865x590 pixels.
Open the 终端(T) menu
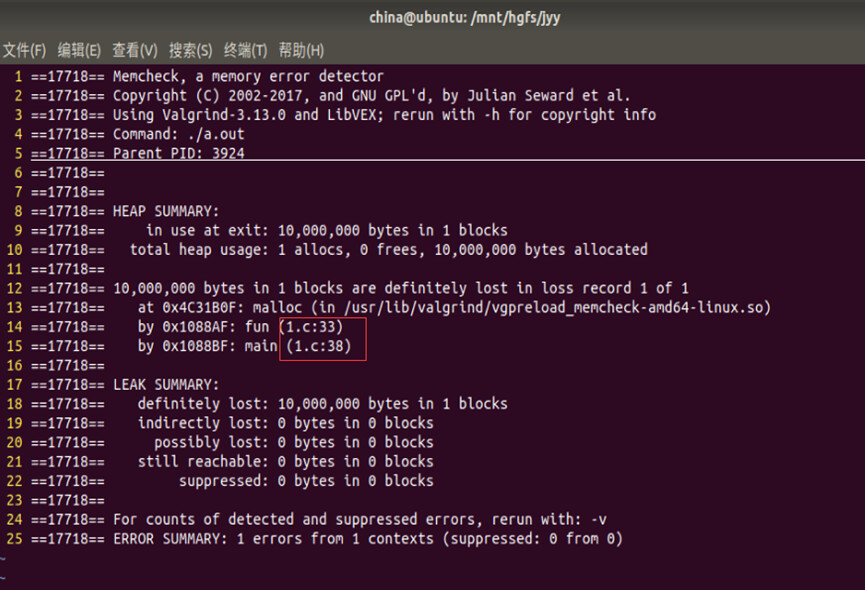tap(245, 50)
